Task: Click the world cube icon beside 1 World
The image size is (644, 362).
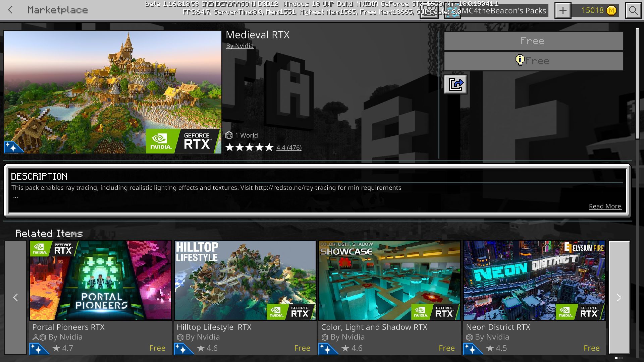Action: click(x=229, y=135)
